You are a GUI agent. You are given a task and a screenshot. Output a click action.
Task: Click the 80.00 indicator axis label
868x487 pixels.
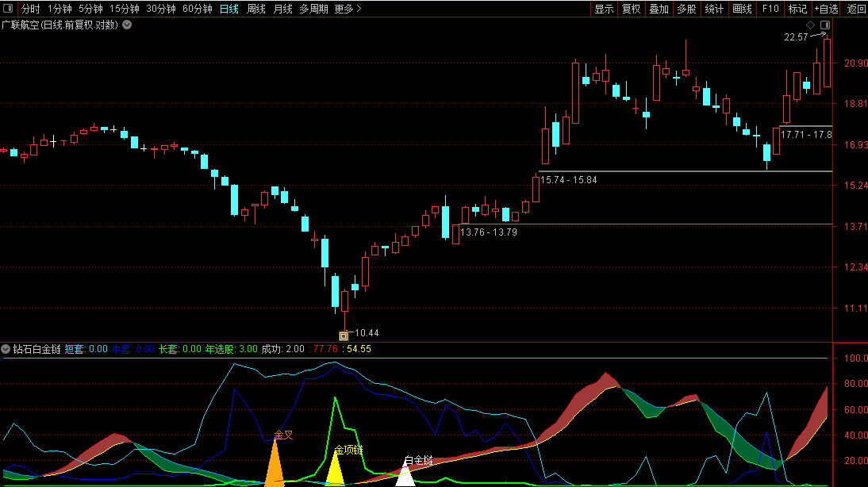click(856, 384)
